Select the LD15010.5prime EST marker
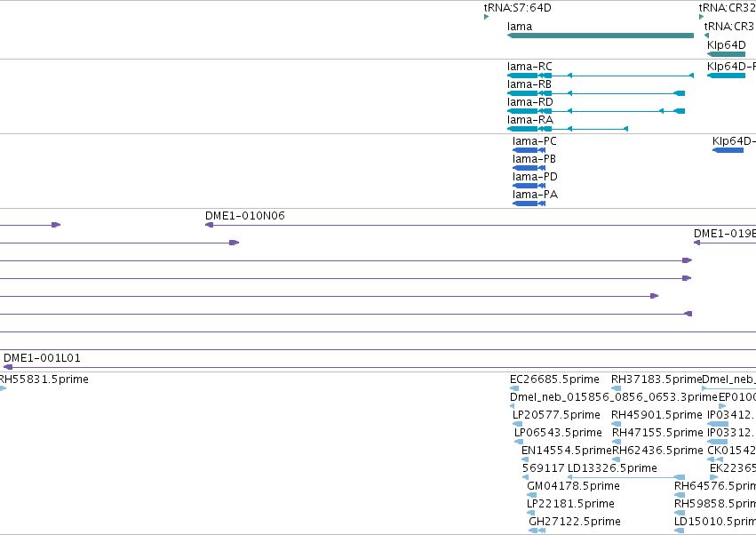Viewport: 756px width, 535px height. (680, 531)
